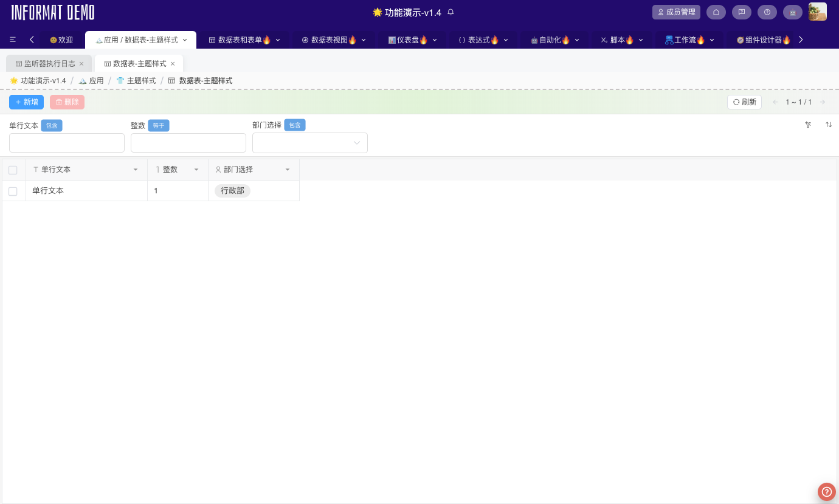The image size is (839, 504).
Task: Open sorting with the up-down arrows icon
Action: pos(829,125)
